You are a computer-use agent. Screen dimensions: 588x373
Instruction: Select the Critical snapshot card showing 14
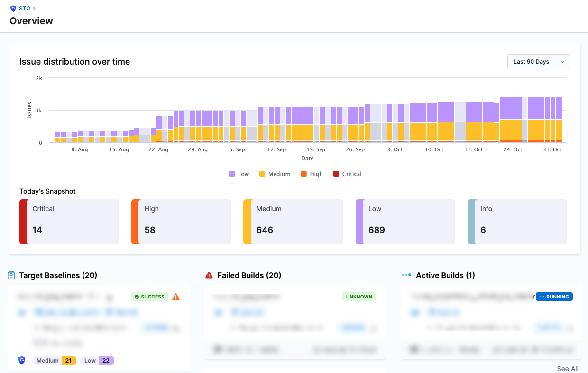pos(69,222)
